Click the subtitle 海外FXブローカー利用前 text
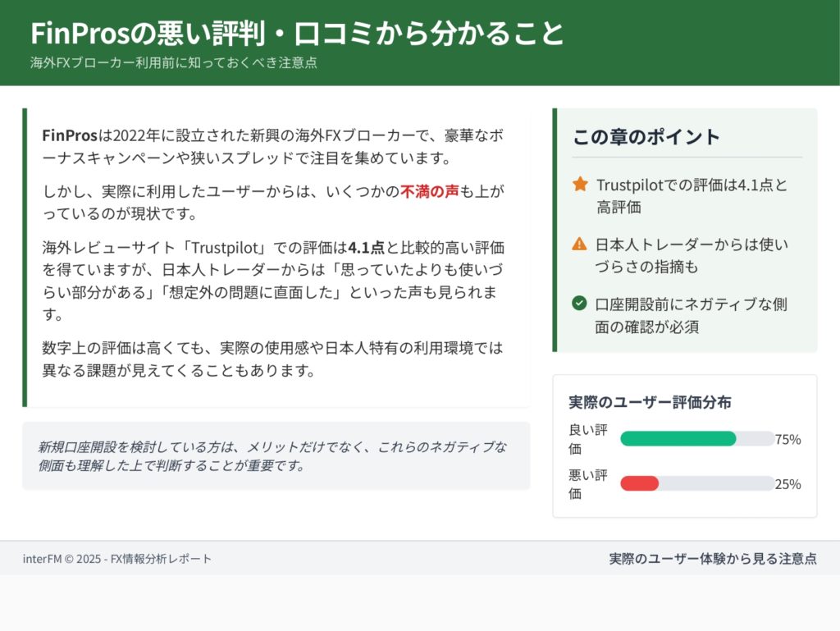The width and height of the screenshot is (840, 631). 174,62
